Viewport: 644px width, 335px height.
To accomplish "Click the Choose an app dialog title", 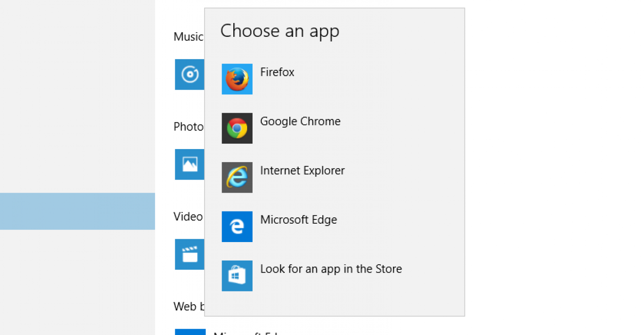I will (x=279, y=31).
